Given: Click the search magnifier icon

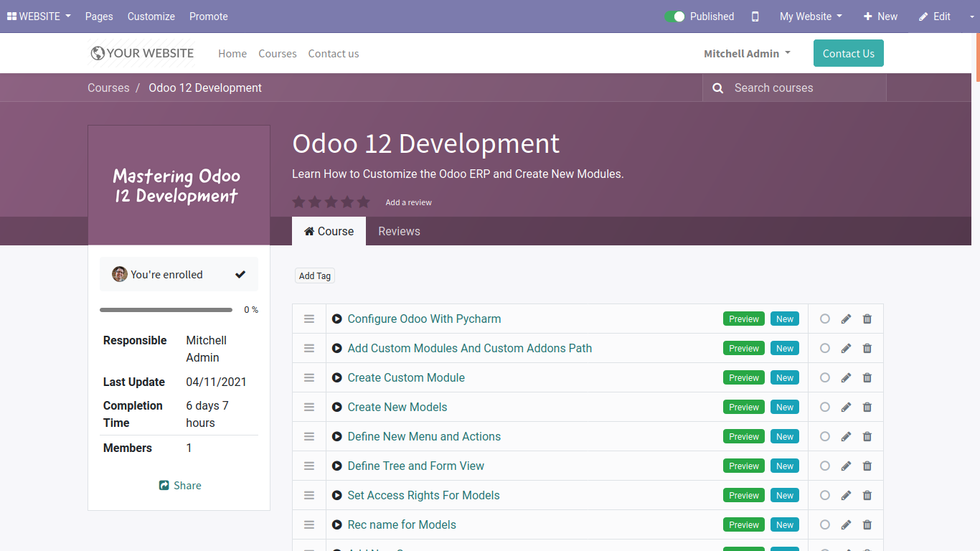Looking at the screenshot, I should click(717, 88).
